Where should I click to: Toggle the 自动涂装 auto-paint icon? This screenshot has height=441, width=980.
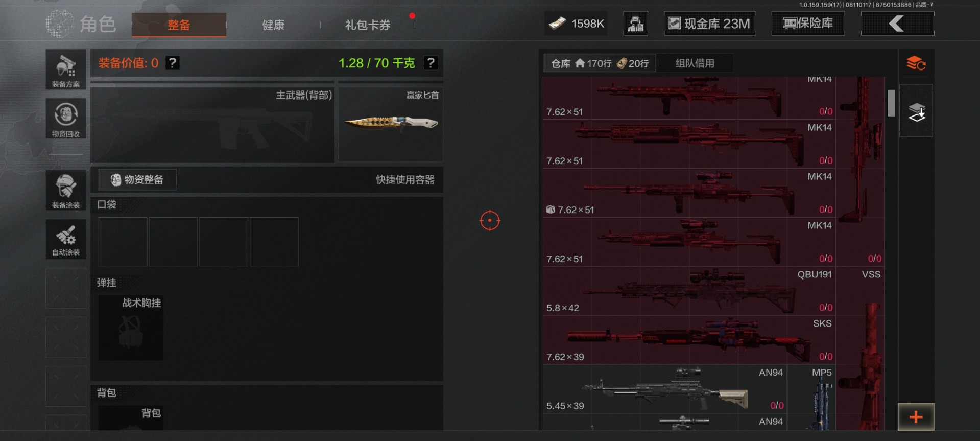point(66,239)
